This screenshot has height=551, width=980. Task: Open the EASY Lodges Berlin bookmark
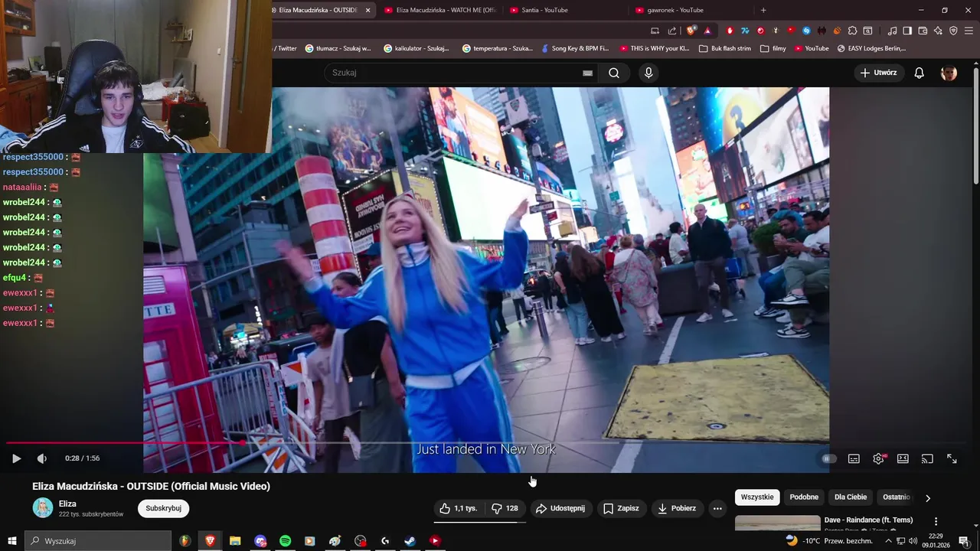click(x=871, y=48)
